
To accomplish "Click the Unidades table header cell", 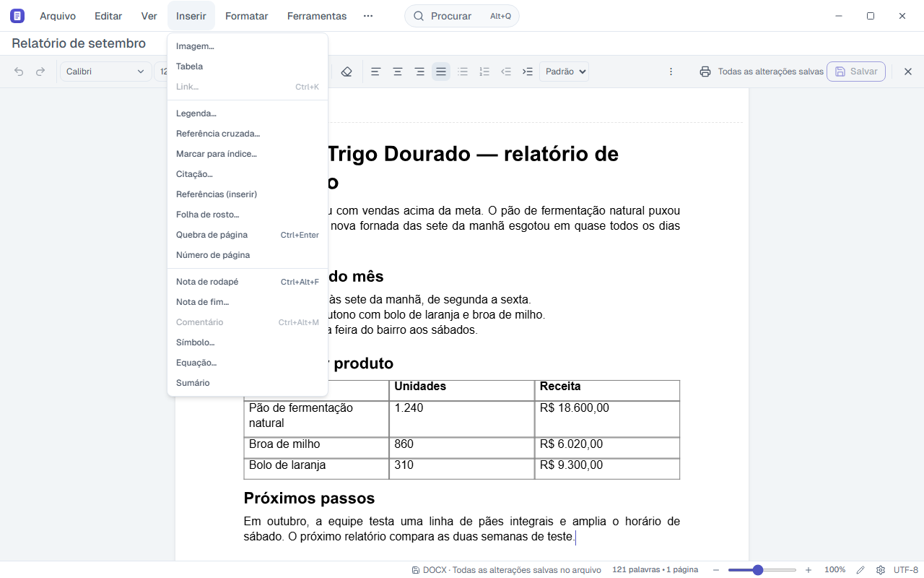I will point(462,390).
